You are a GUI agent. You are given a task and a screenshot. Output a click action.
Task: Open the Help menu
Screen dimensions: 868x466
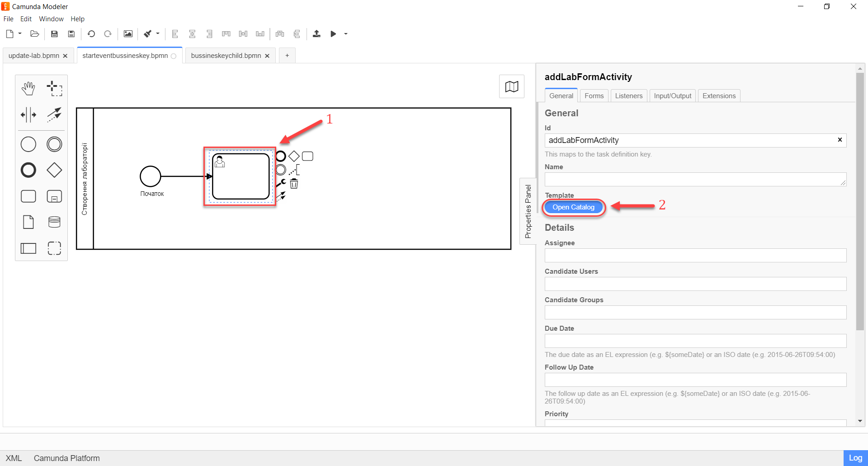coord(77,19)
